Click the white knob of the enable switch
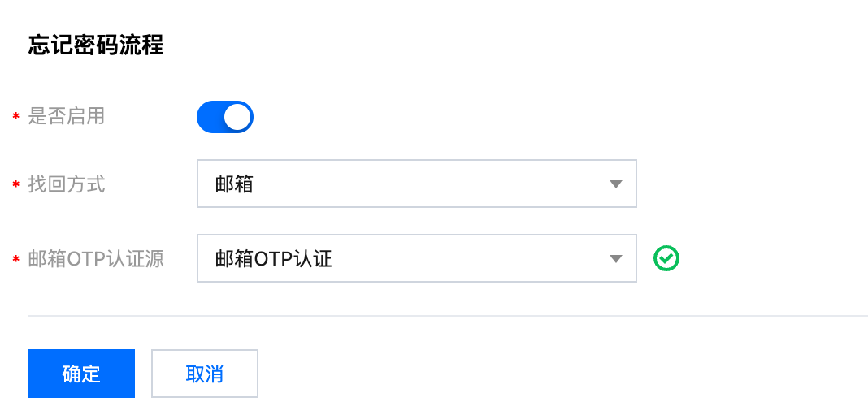Screen dimensions: 868x419 coord(237,117)
